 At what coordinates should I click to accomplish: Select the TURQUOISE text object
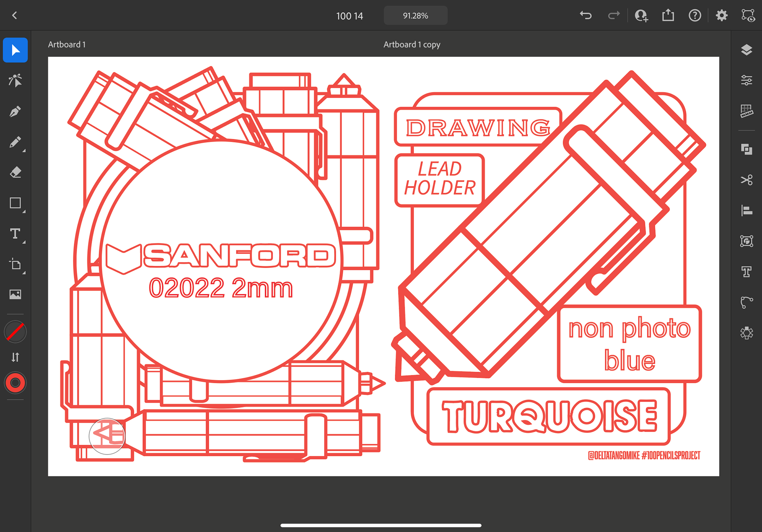coord(550,416)
